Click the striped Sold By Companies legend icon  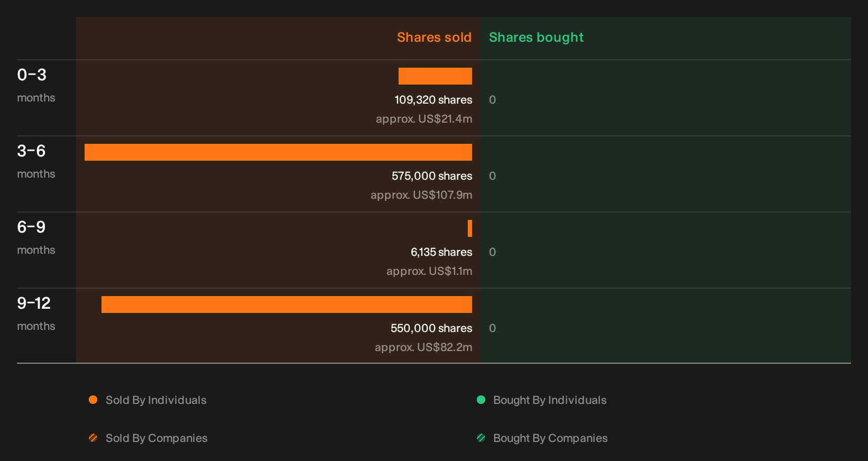pyautogui.click(x=93, y=438)
